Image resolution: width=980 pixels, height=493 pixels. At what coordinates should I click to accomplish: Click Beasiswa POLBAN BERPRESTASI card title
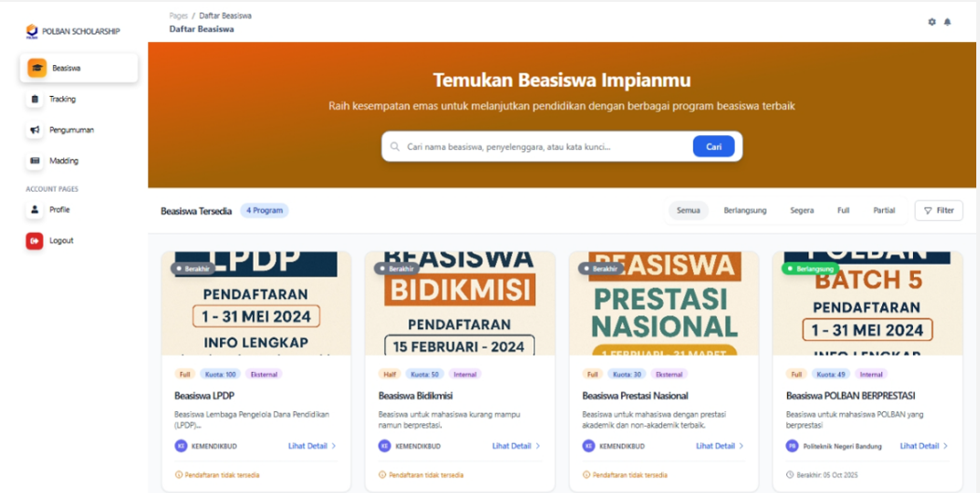[x=850, y=395]
